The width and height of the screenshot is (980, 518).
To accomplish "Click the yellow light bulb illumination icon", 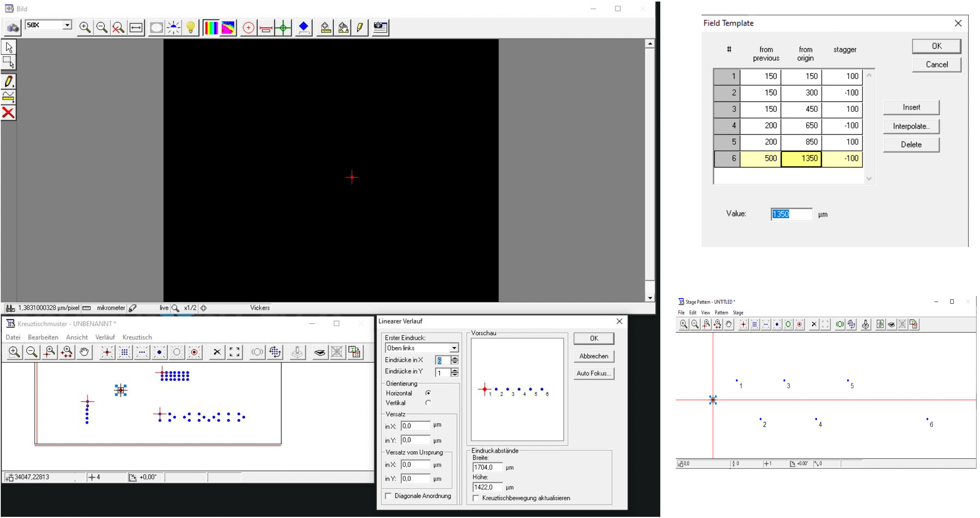I will (191, 28).
